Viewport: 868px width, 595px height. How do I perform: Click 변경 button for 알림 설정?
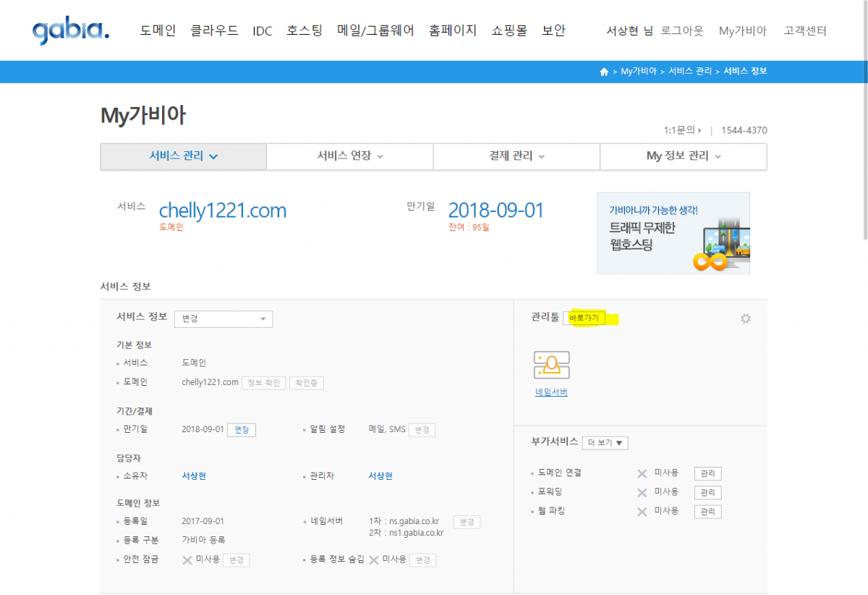422,430
